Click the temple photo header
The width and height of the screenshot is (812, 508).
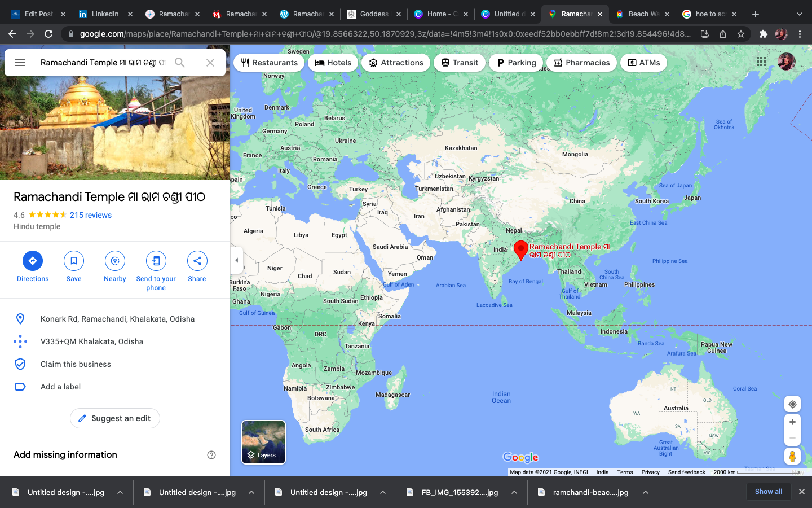coord(115,128)
